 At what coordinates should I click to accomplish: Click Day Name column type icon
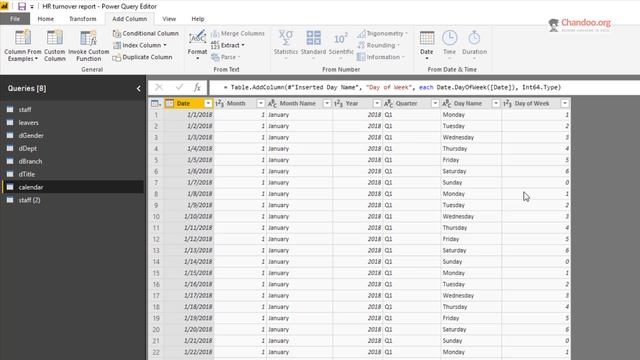447,104
